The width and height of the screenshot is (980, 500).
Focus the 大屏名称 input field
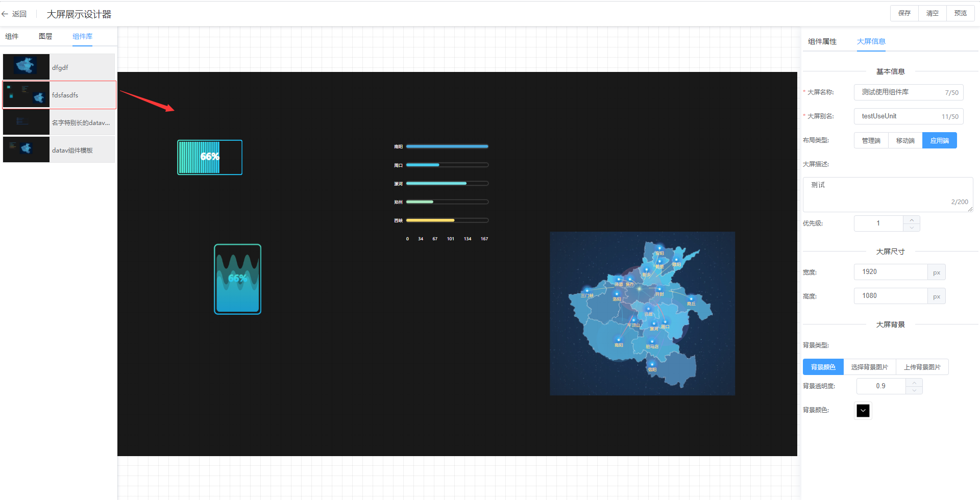tap(909, 92)
